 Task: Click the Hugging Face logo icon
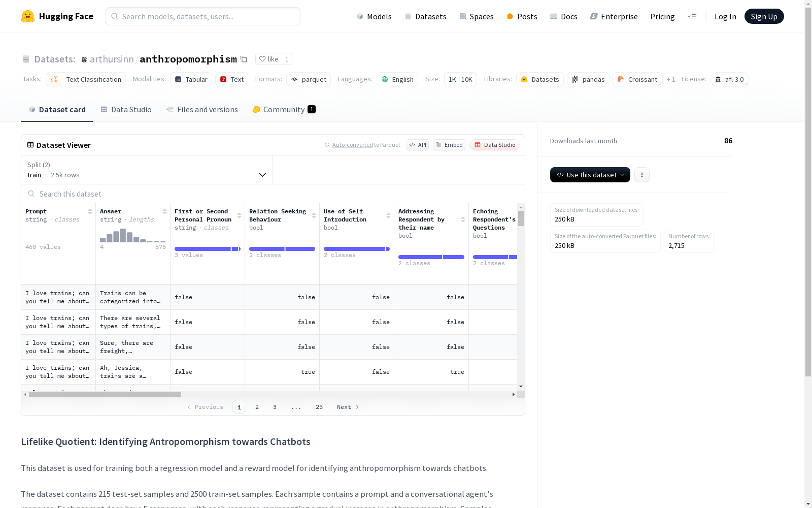click(28, 16)
